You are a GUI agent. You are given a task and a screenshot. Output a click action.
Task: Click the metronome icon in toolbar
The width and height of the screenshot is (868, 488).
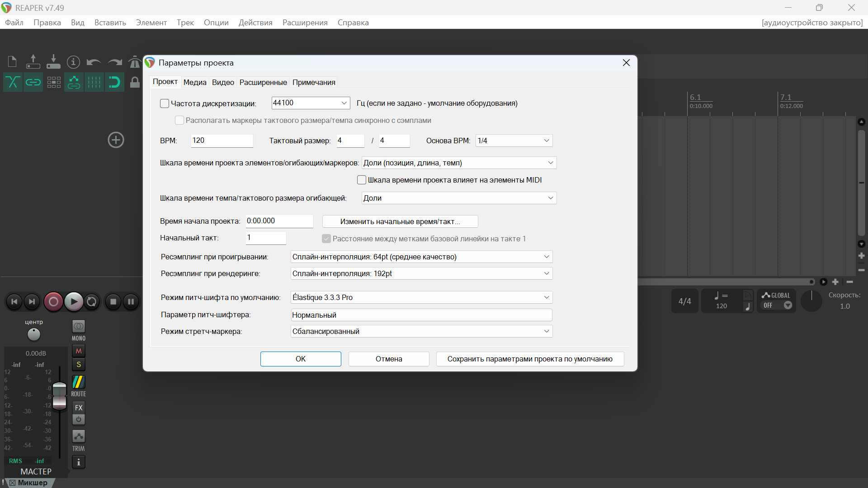[134, 62]
